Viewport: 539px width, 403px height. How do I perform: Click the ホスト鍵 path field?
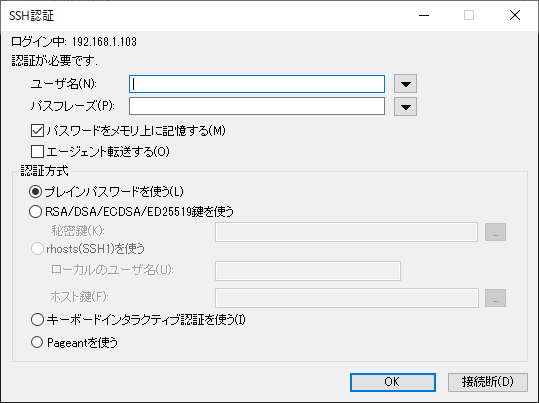347,298
